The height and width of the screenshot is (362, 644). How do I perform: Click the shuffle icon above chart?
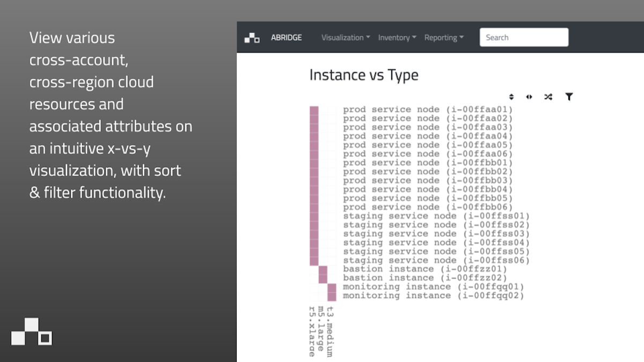coord(548,97)
